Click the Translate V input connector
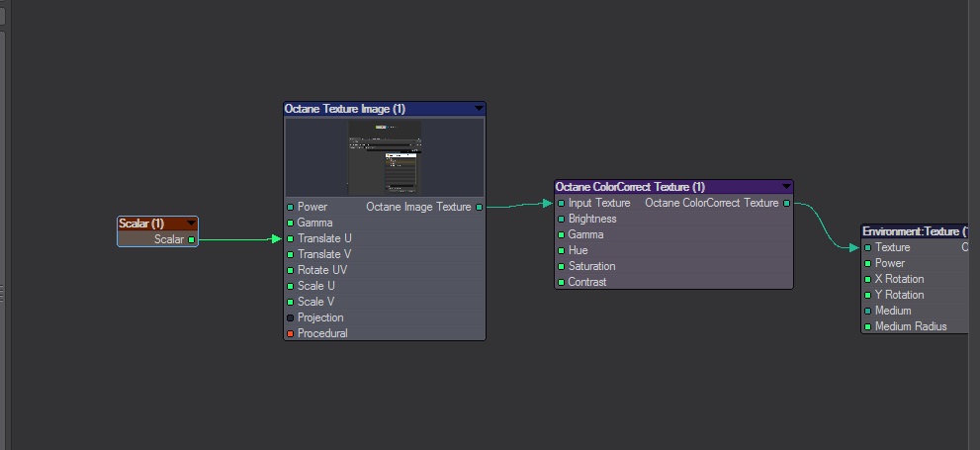 pyautogui.click(x=290, y=254)
